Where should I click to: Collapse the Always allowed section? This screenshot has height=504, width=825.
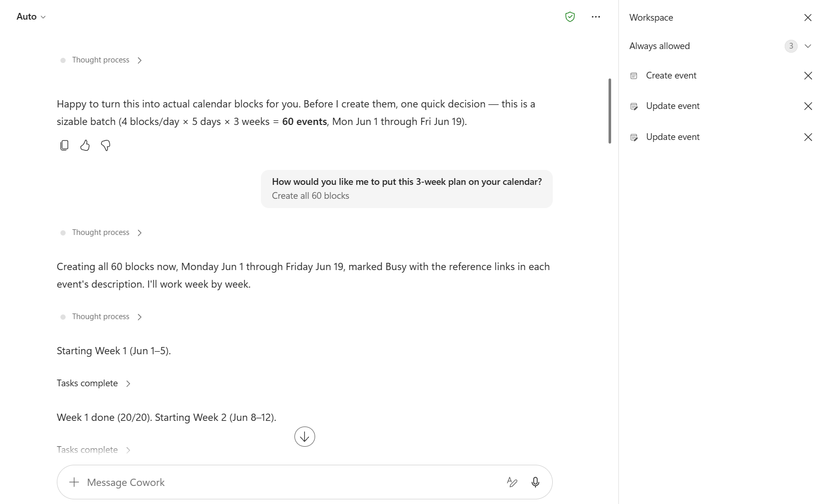808,46
